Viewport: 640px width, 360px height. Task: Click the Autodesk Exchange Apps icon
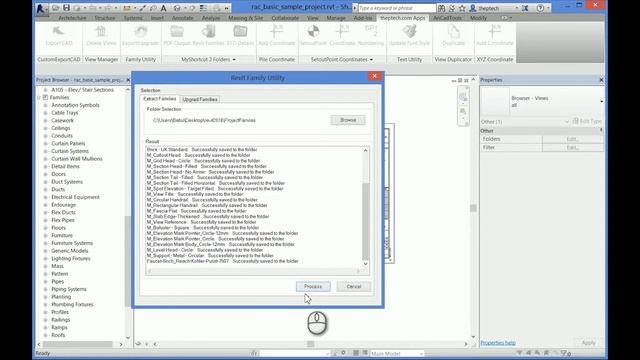pyautogui.click(x=525, y=8)
